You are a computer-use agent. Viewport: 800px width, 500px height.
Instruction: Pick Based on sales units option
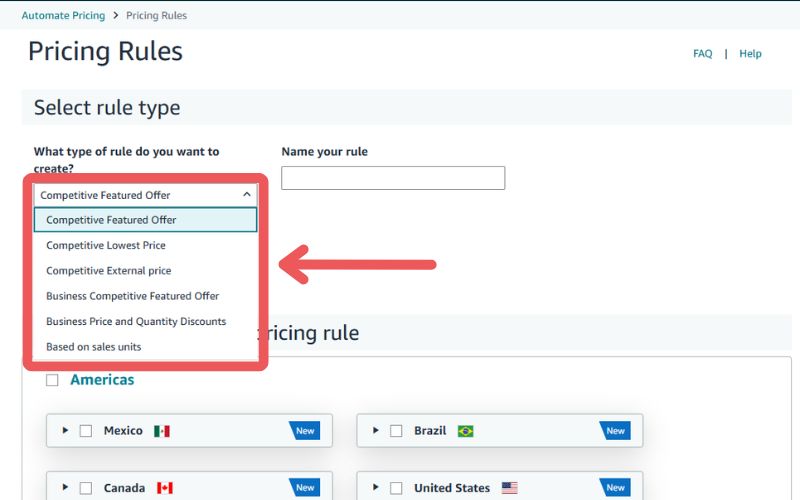145,347
